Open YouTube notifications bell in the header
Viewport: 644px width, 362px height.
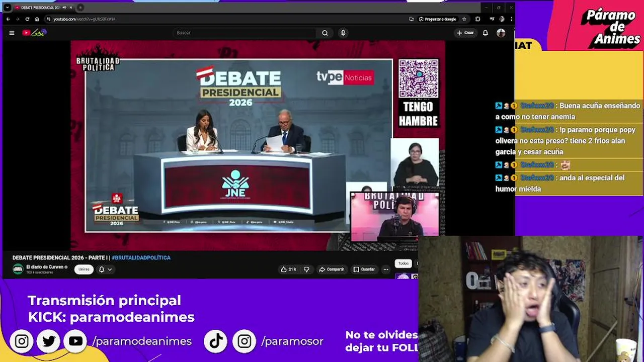click(x=485, y=33)
